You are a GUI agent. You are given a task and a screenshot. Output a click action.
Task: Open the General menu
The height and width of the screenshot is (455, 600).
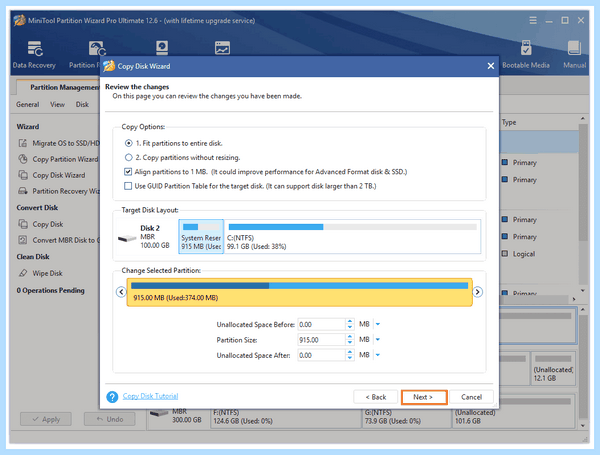(28, 104)
